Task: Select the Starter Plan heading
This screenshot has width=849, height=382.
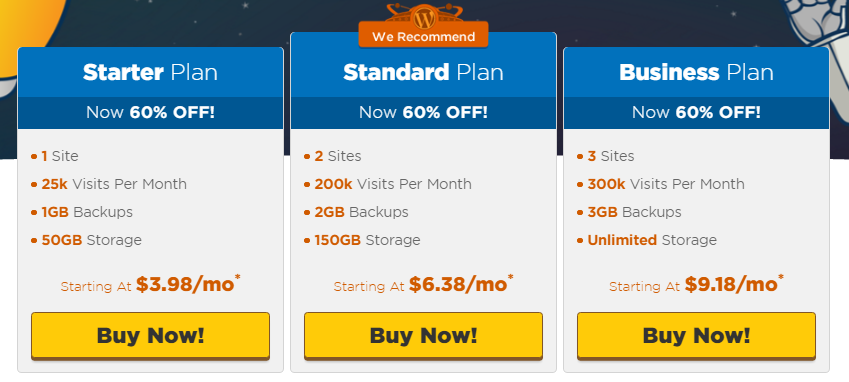Action: pyautogui.click(x=150, y=73)
